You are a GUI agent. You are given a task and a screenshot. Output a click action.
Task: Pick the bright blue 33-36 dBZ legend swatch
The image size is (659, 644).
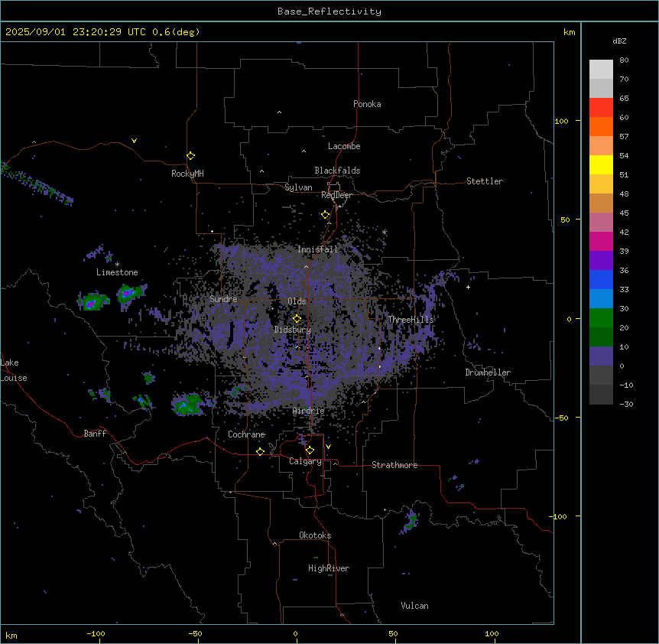pos(601,279)
